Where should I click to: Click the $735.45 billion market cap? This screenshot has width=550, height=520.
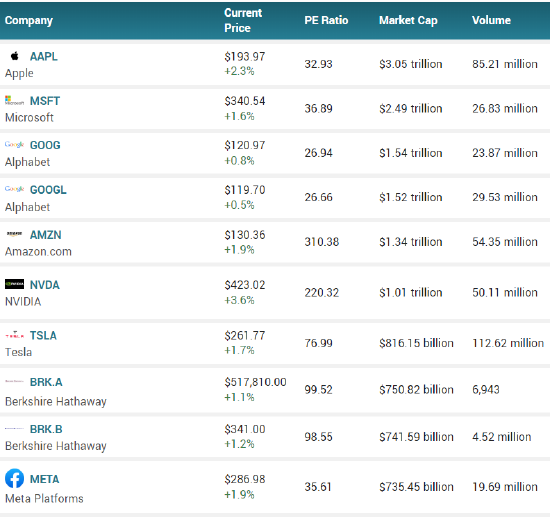(416, 487)
